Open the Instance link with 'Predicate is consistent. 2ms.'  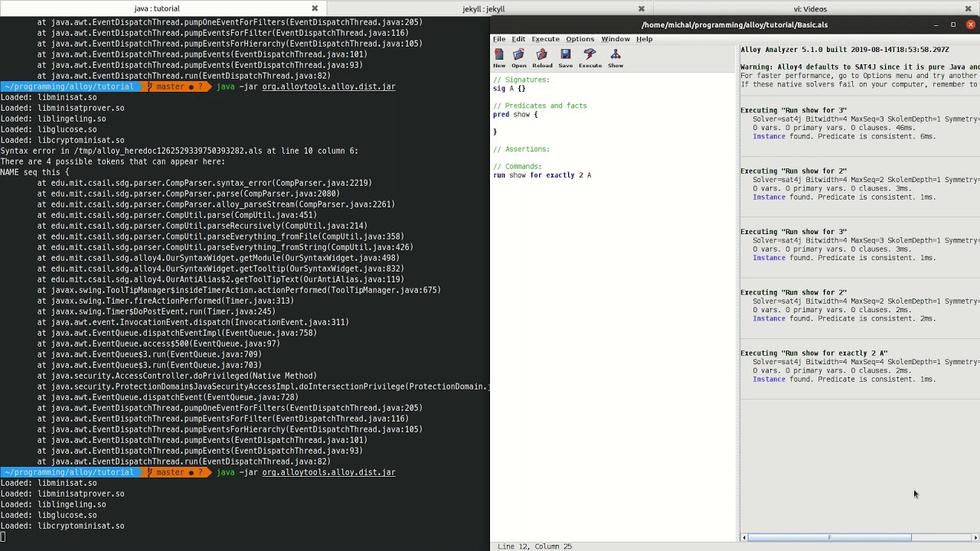pos(769,319)
